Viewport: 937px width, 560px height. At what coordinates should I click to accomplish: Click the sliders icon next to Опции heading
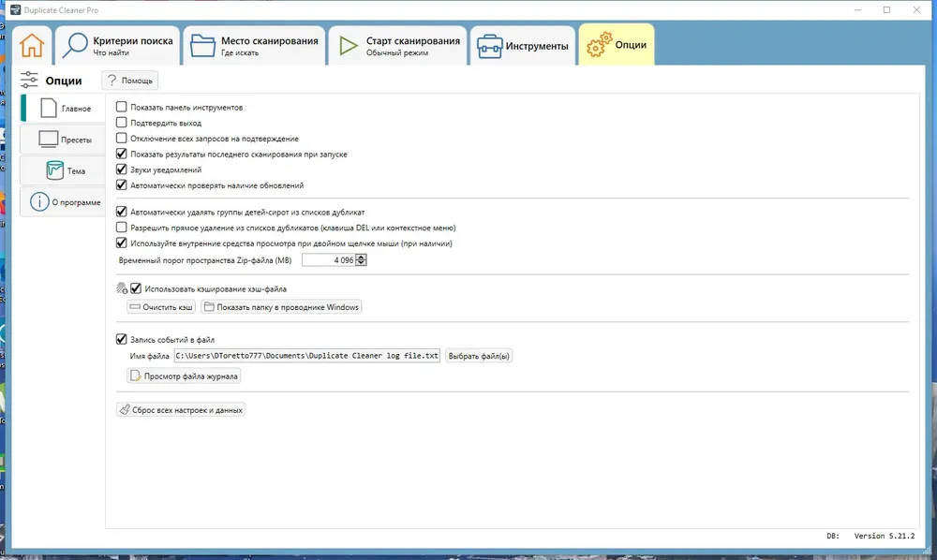tap(29, 80)
